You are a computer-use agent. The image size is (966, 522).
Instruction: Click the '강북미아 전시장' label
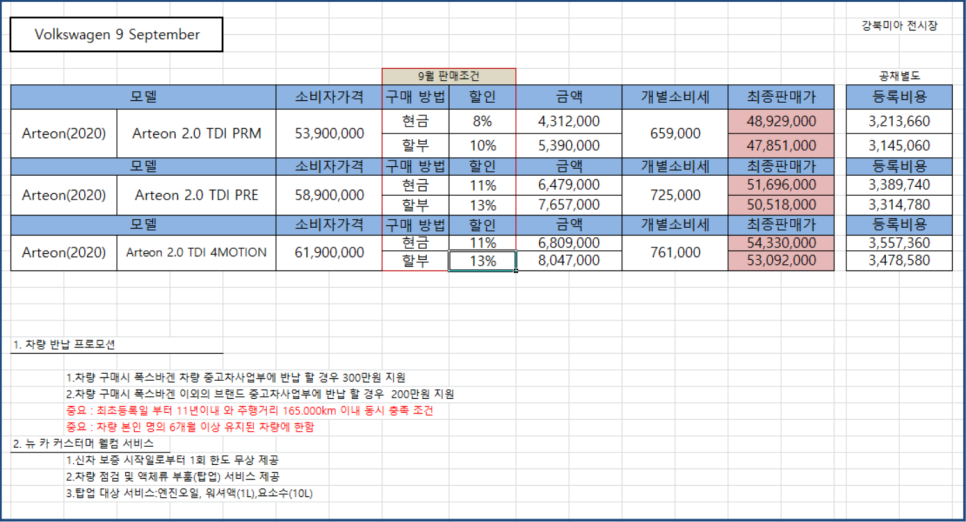(x=899, y=25)
